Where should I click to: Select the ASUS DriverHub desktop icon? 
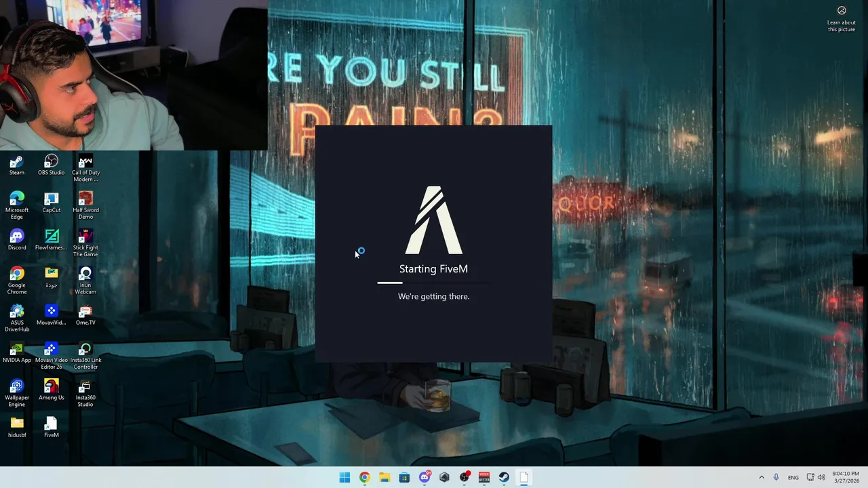pyautogui.click(x=17, y=318)
